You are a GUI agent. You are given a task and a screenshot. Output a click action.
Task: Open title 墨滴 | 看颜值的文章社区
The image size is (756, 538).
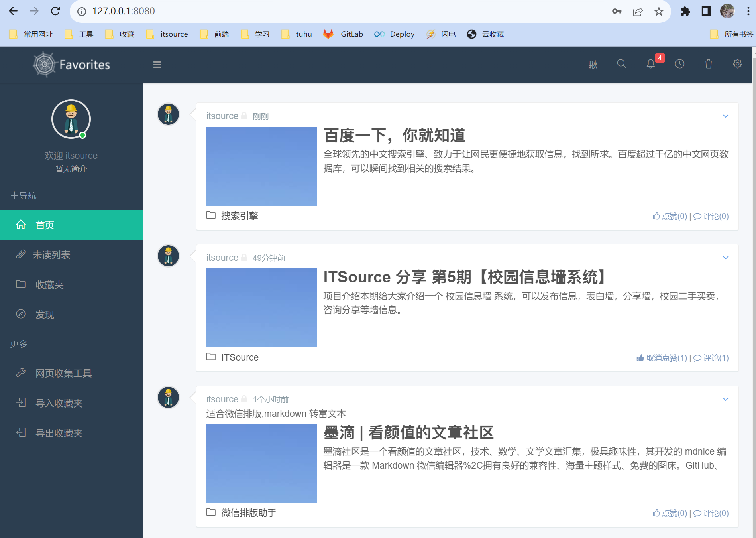[408, 433]
